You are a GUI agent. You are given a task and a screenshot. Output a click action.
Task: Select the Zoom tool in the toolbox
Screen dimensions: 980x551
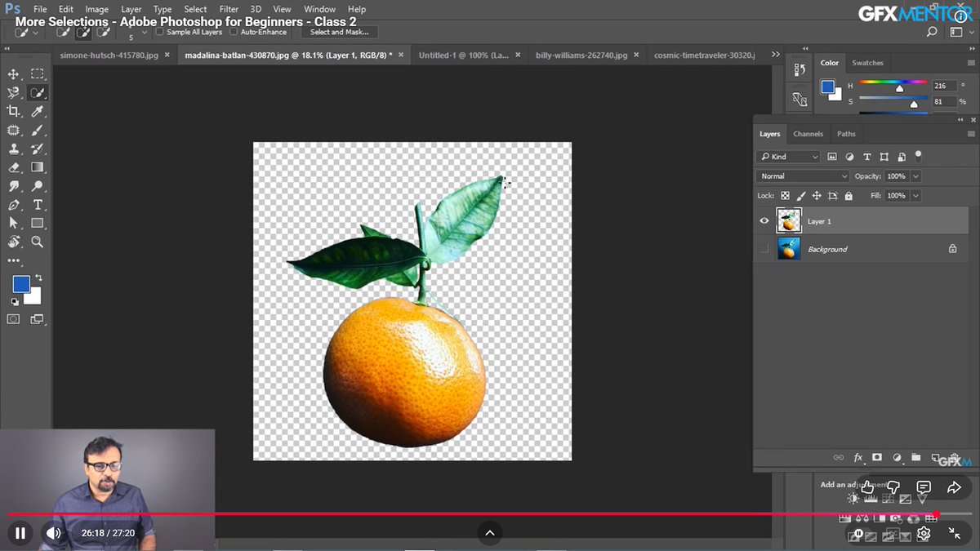pos(38,242)
